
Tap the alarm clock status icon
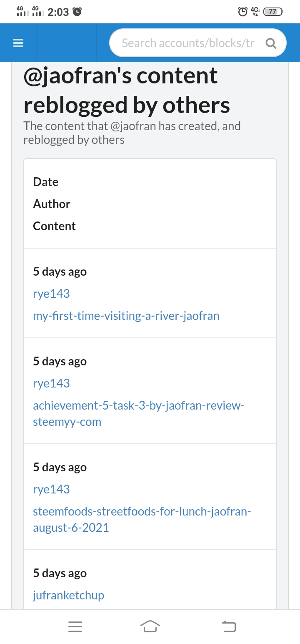tap(242, 12)
